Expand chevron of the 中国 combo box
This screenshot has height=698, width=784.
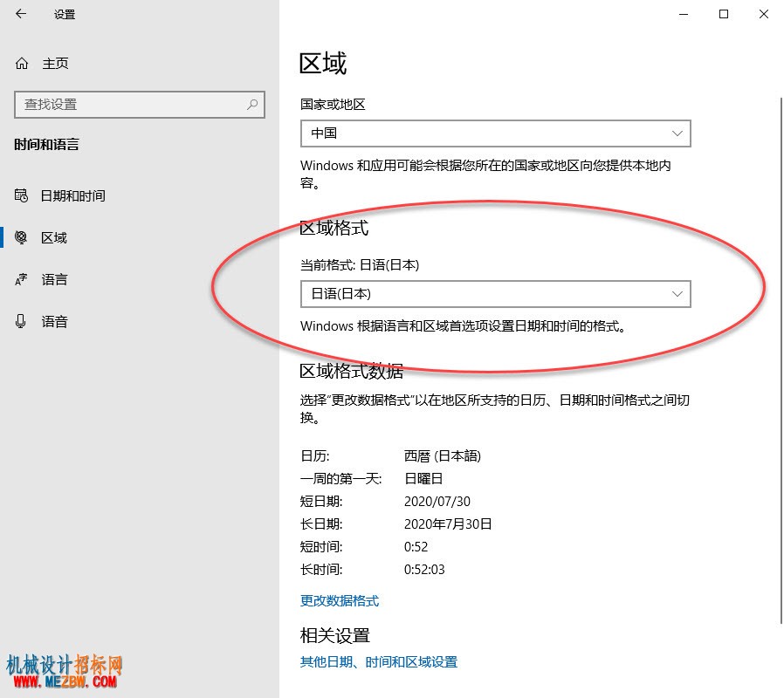point(677,133)
